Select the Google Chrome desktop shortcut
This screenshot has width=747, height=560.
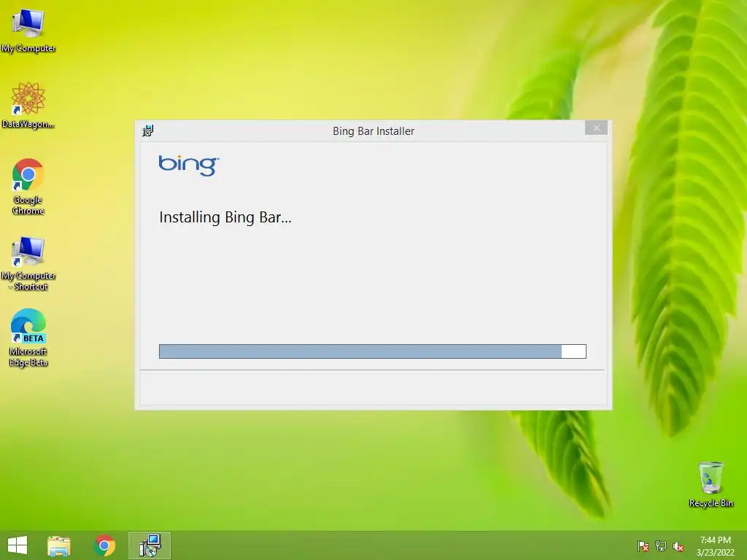28,186
